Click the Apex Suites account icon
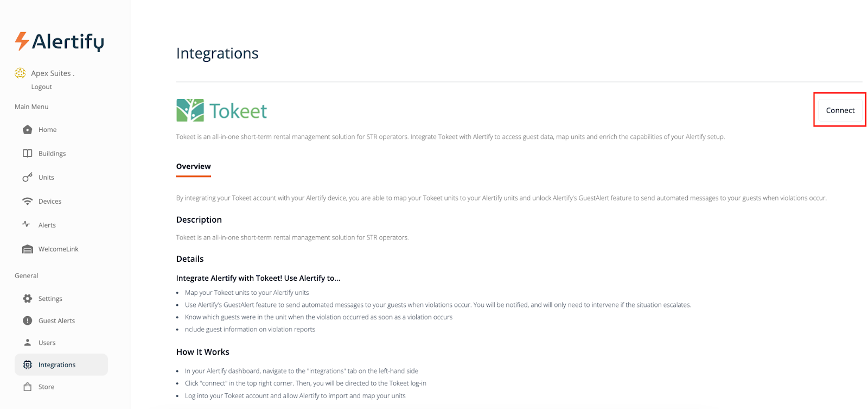This screenshot has height=409, width=868. pos(20,73)
